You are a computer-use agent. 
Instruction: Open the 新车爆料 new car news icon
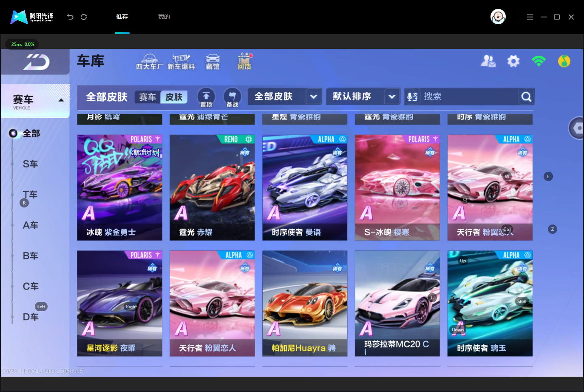click(x=181, y=62)
